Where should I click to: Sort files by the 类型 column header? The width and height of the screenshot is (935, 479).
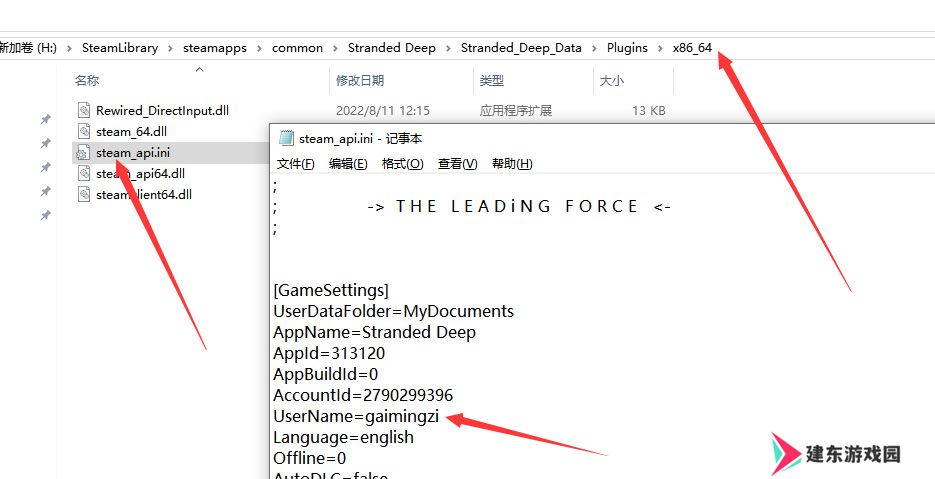click(492, 81)
